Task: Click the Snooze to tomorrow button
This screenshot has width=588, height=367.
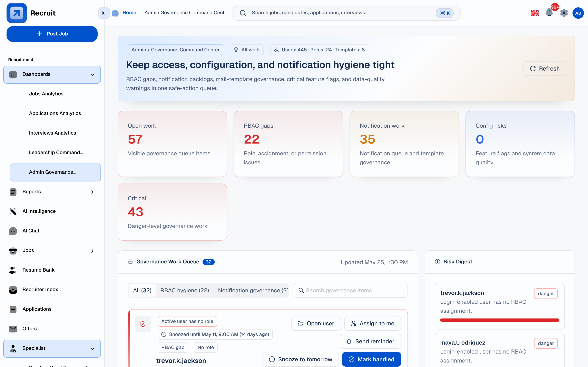Action: coord(301,359)
